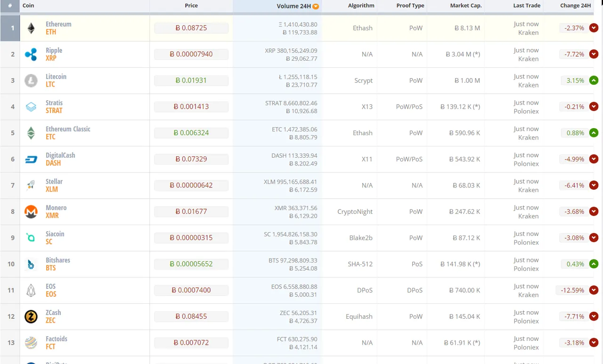Click the red down arrow for Ripple
Viewport: 603px width, 364px height.
pyautogui.click(x=594, y=54)
